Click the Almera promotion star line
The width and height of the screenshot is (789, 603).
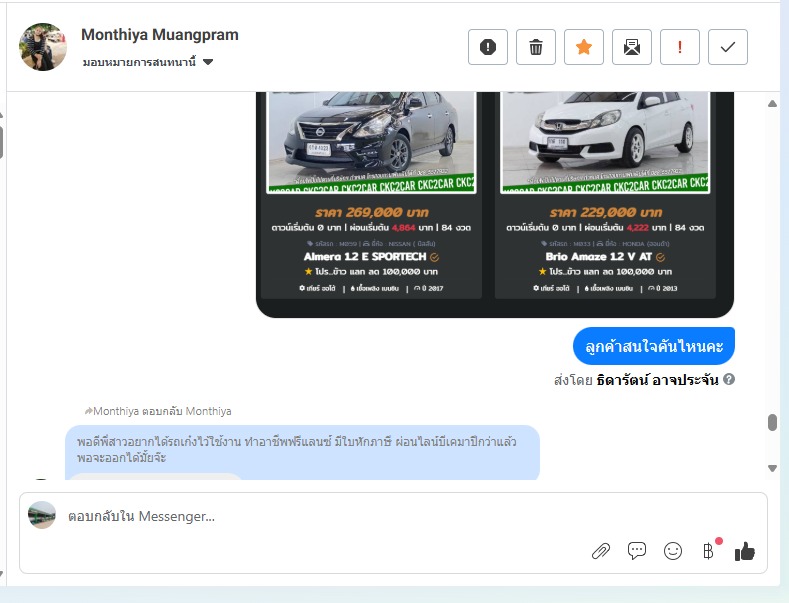click(x=371, y=272)
